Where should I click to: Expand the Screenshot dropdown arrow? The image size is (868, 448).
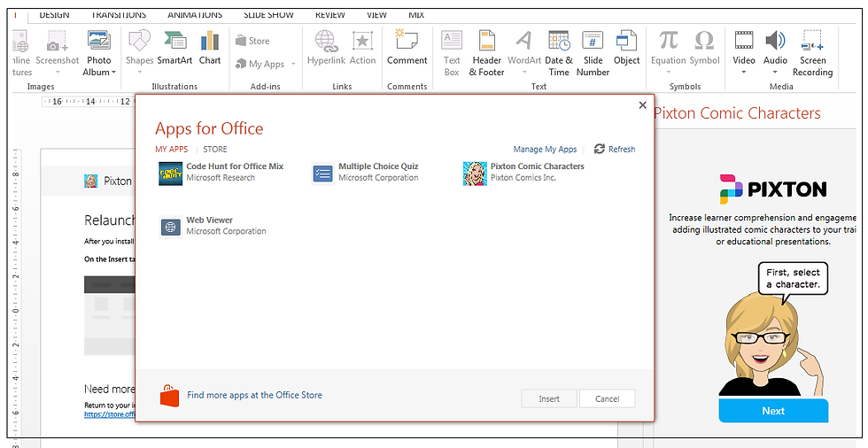pyautogui.click(x=58, y=73)
